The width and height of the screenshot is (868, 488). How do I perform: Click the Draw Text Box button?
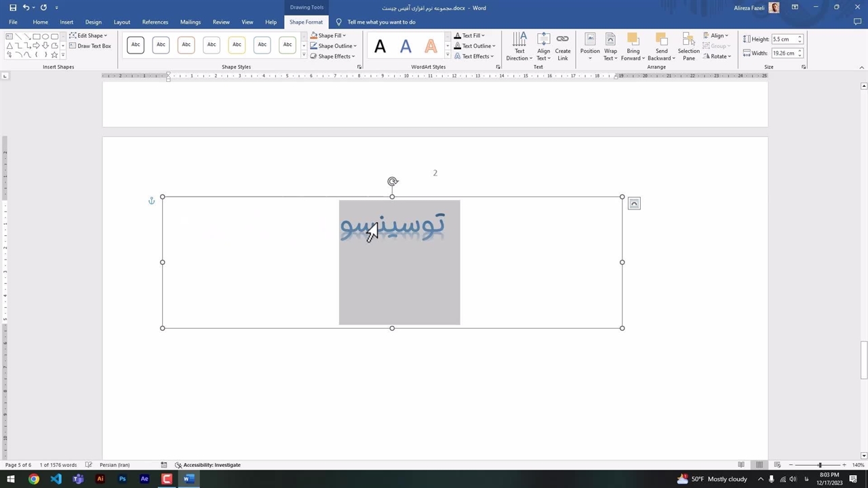click(90, 46)
